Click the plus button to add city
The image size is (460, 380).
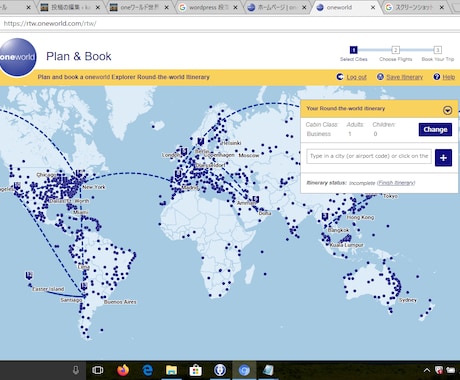coord(443,158)
